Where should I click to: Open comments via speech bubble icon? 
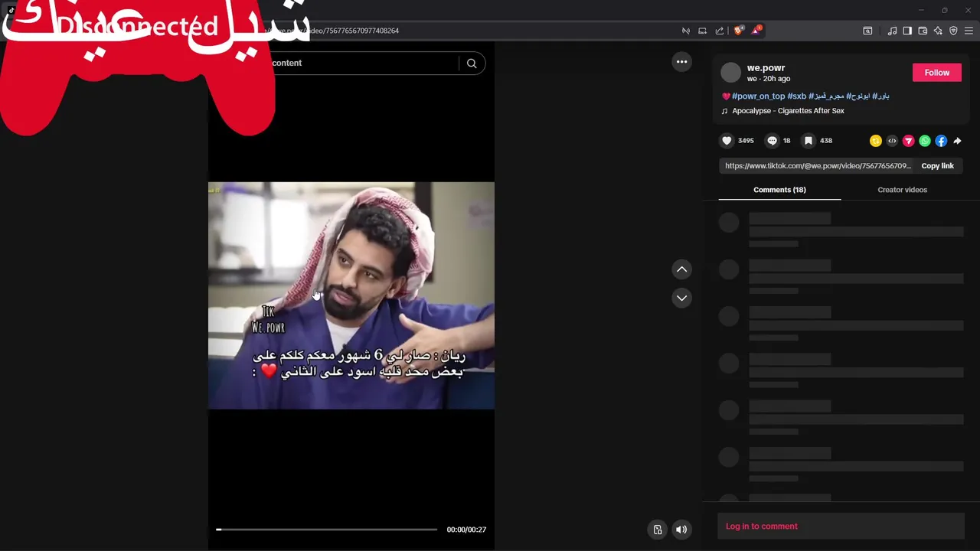tap(772, 141)
